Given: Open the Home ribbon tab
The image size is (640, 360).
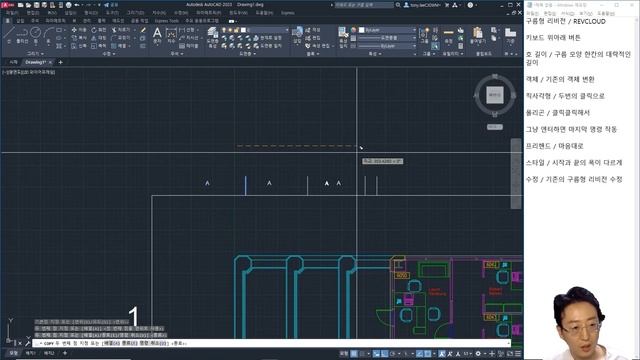Looking at the screenshot, I should pos(7,20).
